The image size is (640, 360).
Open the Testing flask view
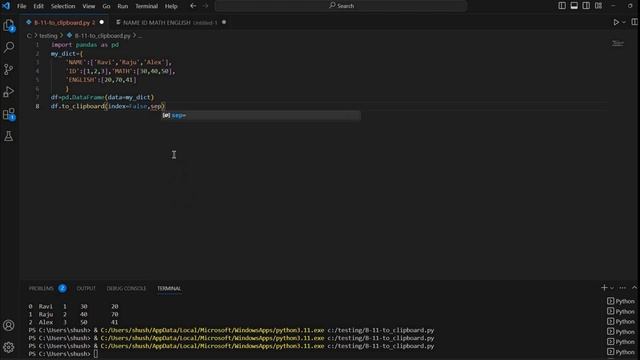pos(9,136)
